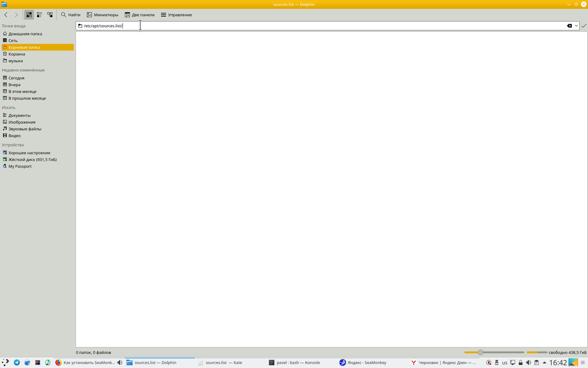588x368 pixels.
Task: Switch to pavel : bash — Konsole
Action: pos(302,363)
